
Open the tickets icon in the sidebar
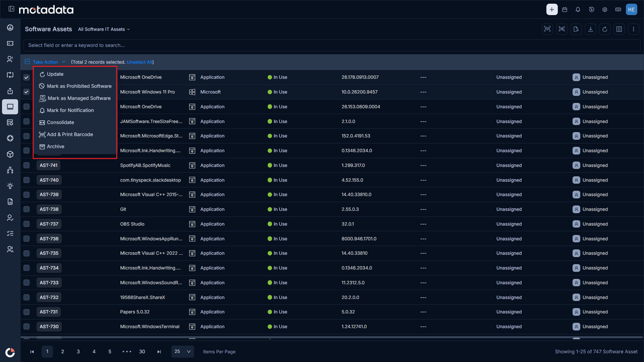pos(10,43)
